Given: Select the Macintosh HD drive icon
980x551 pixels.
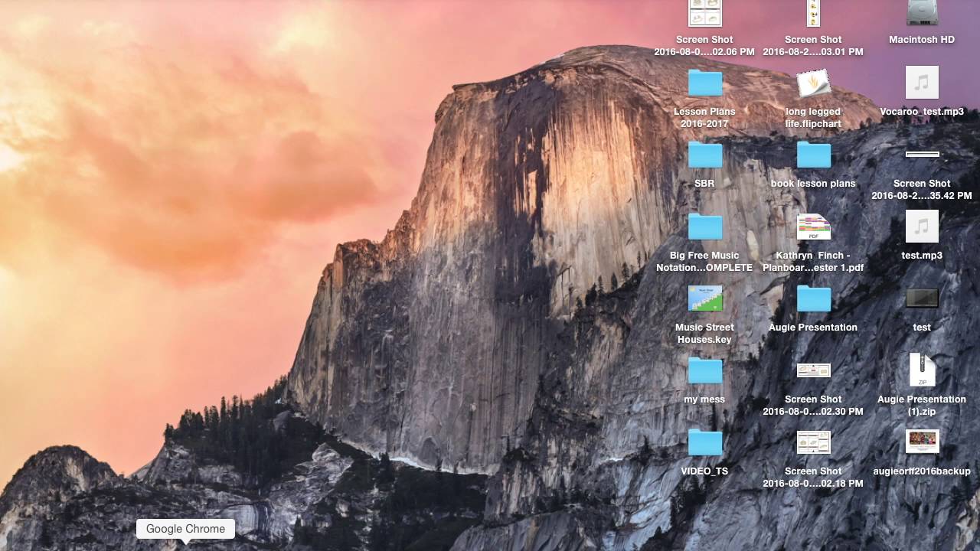Looking at the screenshot, I should (922, 14).
